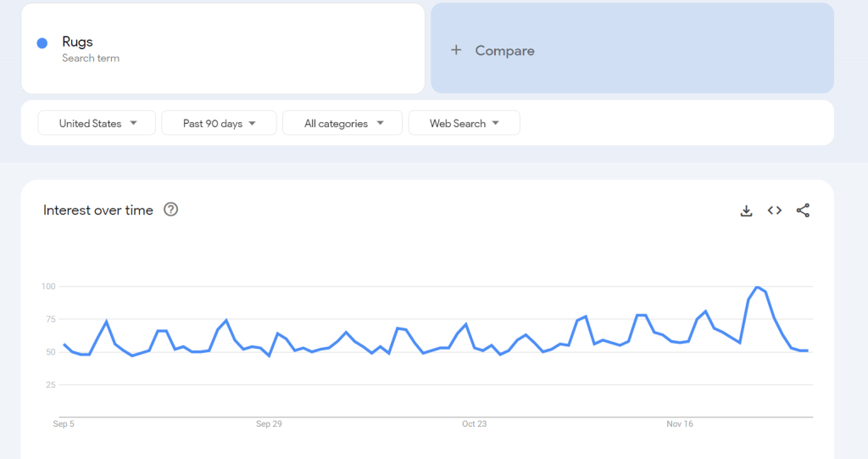
Task: Click the chart's highest peak near 100
Action: 757,288
